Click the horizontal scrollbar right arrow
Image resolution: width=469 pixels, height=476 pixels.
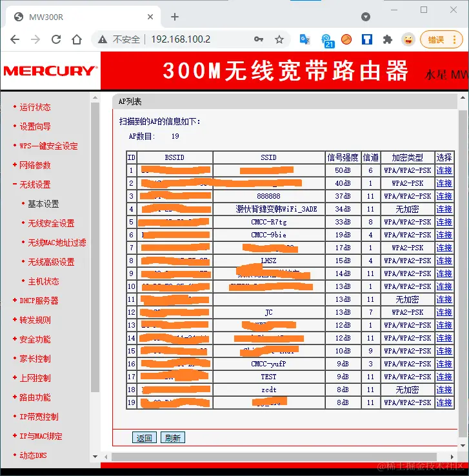coord(452,457)
